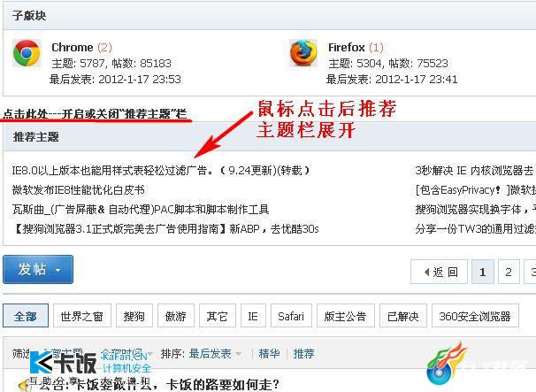Open the 已解决 category tab

(403, 316)
